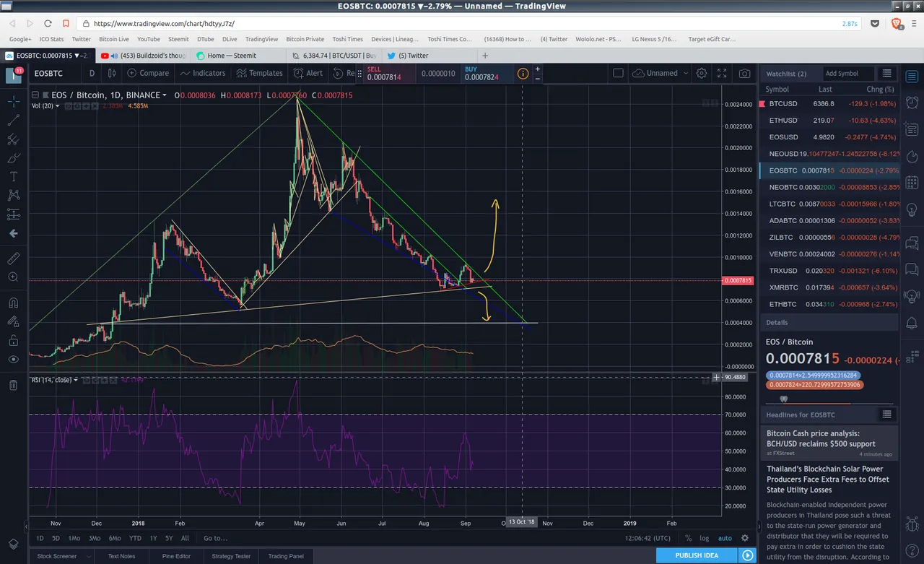Remove drawings with the trash icon
The image size is (924, 564).
coord(13,385)
